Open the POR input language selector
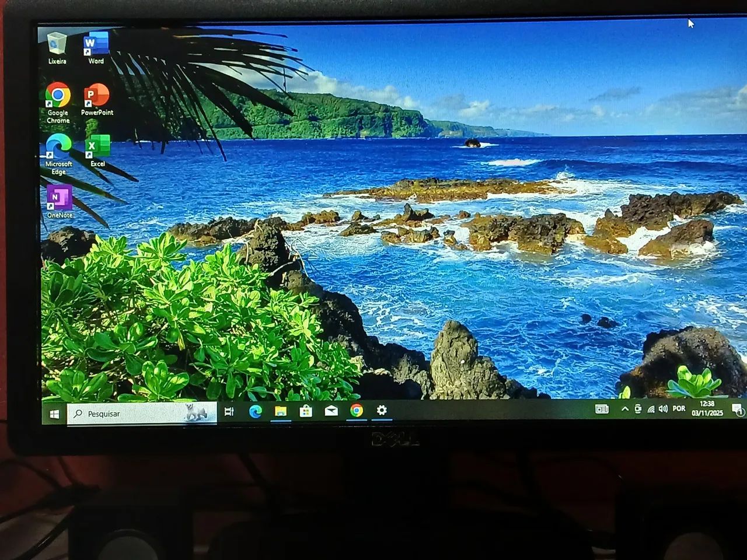 (679, 408)
